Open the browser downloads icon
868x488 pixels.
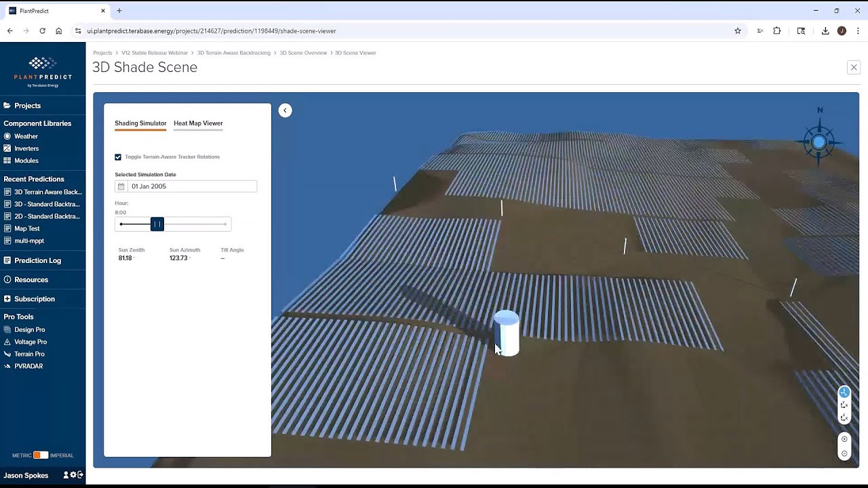(x=825, y=30)
